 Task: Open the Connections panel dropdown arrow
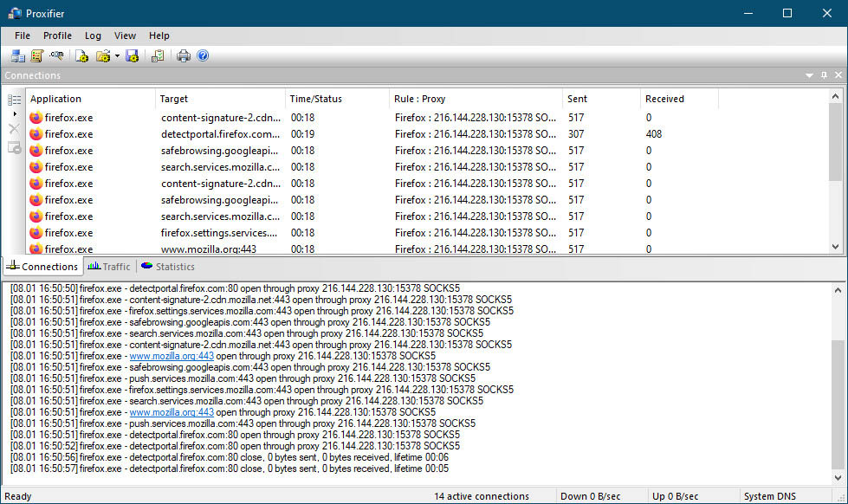click(x=809, y=75)
